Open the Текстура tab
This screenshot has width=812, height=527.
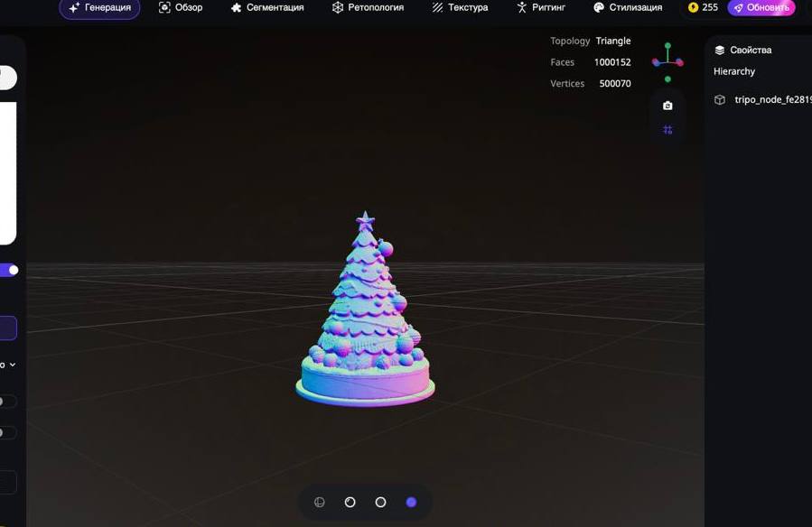point(460,8)
